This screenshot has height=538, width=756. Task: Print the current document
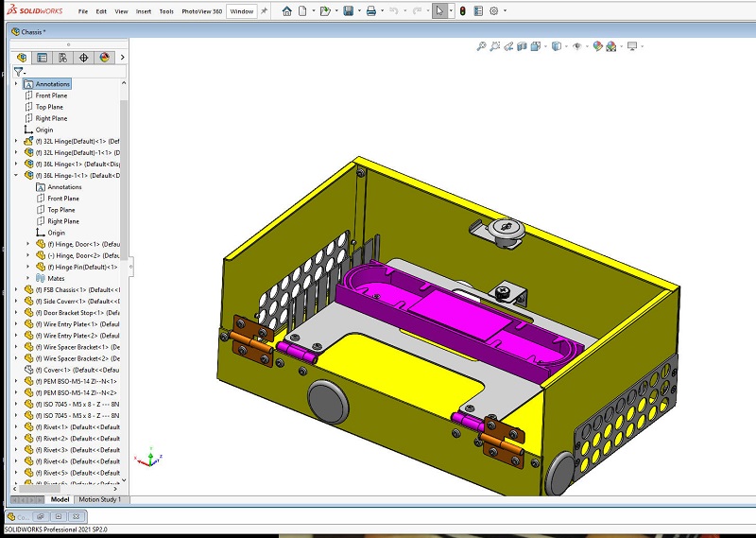(x=370, y=11)
